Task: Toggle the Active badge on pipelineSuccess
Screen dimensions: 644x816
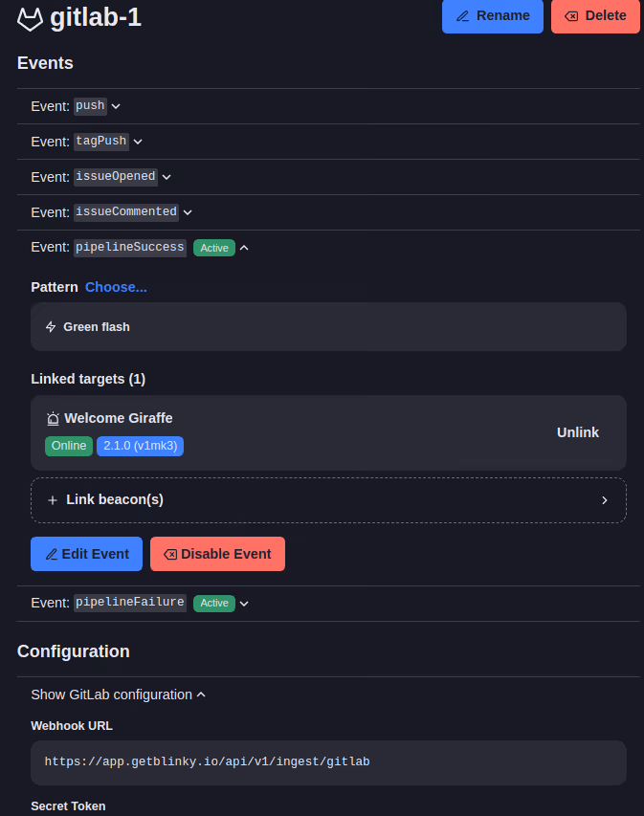Action: coord(213,247)
